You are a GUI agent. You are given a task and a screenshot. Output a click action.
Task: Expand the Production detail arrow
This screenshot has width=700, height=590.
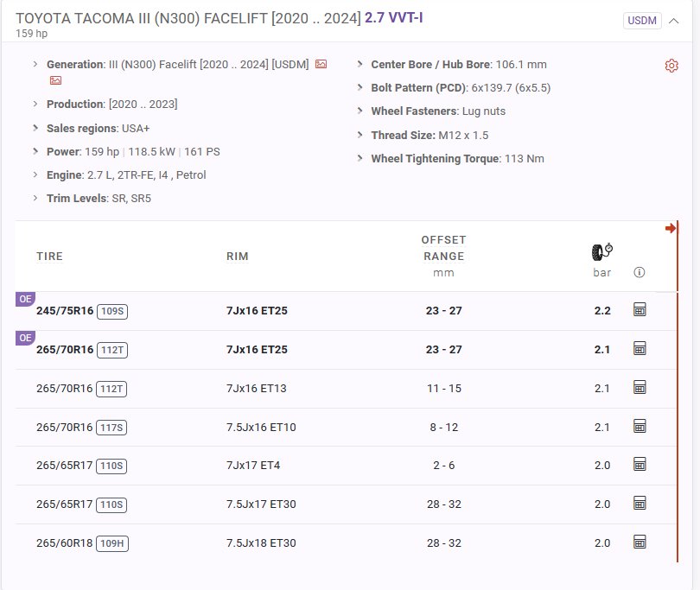pyautogui.click(x=35, y=104)
